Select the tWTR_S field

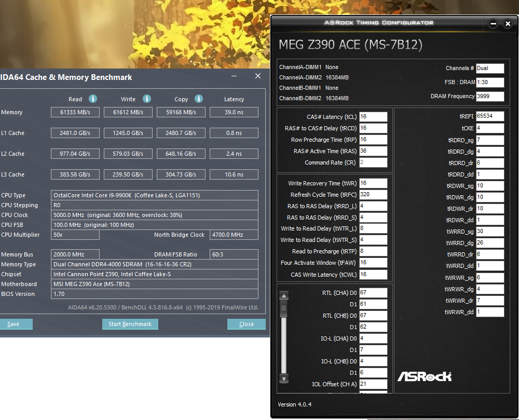373,240
